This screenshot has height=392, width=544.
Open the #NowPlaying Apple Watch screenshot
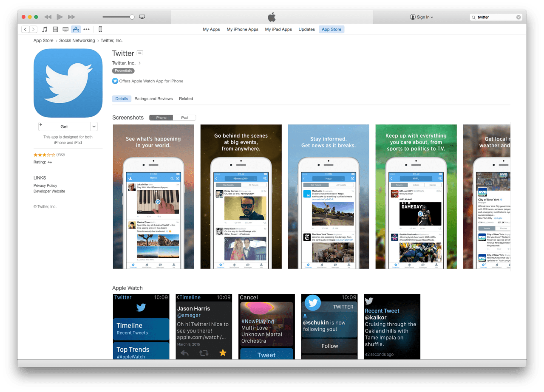pos(267,327)
